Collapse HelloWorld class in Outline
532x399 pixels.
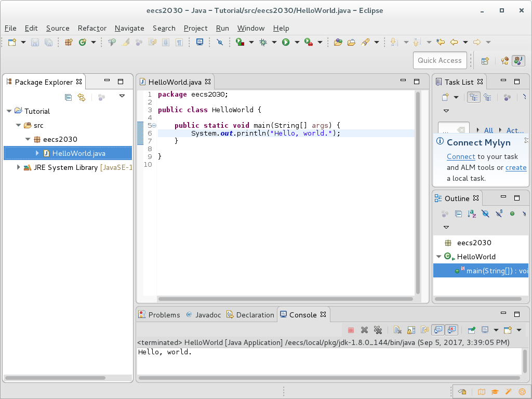pos(438,257)
